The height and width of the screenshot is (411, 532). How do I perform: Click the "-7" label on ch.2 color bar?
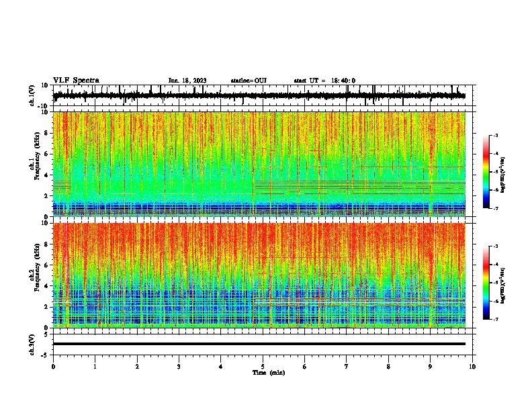[x=496, y=319]
